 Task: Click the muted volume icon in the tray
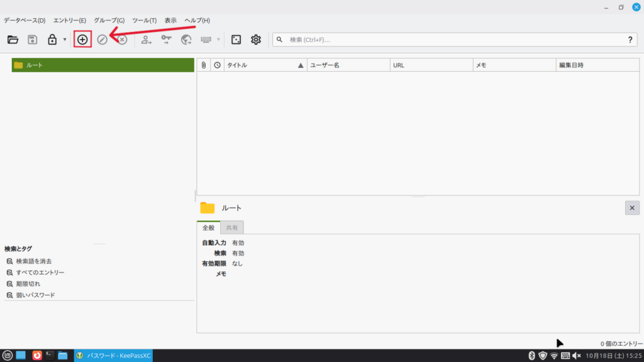tap(577, 356)
